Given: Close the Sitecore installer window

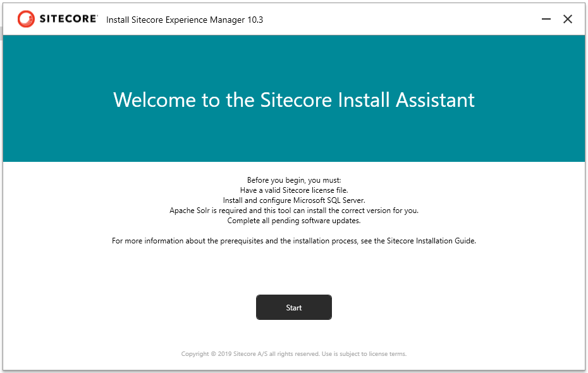Looking at the screenshot, I should [x=568, y=19].
